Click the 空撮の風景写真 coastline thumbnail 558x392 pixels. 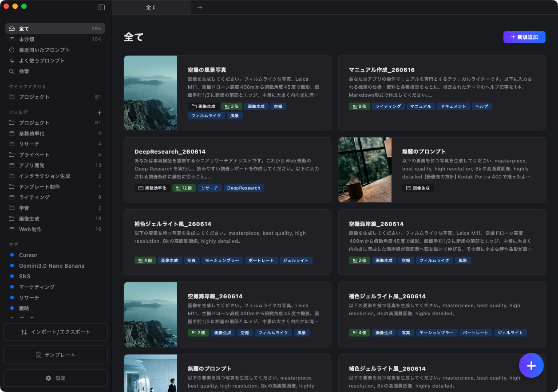pos(150,93)
